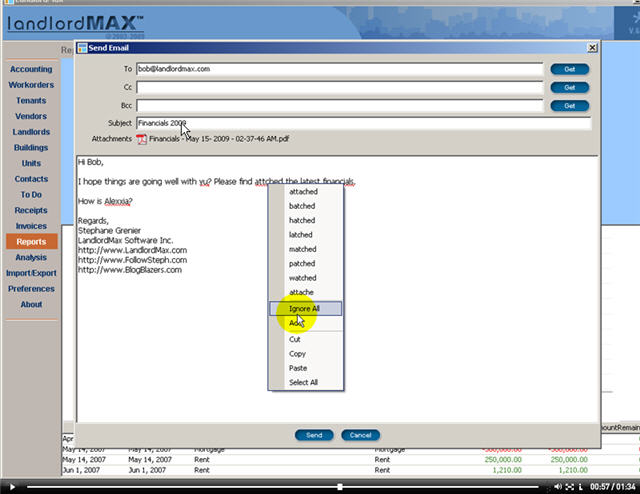This screenshot has height=494, width=640.
Task: Close the Send Email dialog
Action: [x=592, y=48]
